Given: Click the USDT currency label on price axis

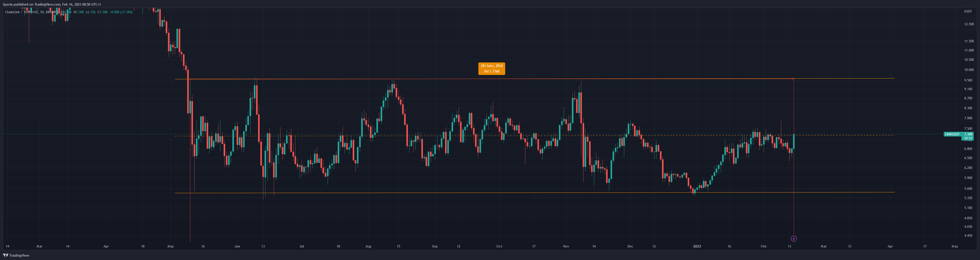Looking at the screenshot, I should pos(968,11).
